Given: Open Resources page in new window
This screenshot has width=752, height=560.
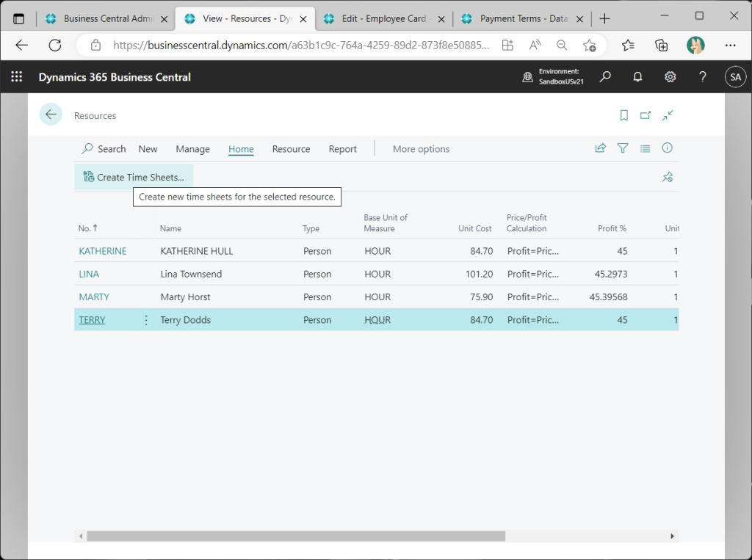Looking at the screenshot, I should 646,115.
